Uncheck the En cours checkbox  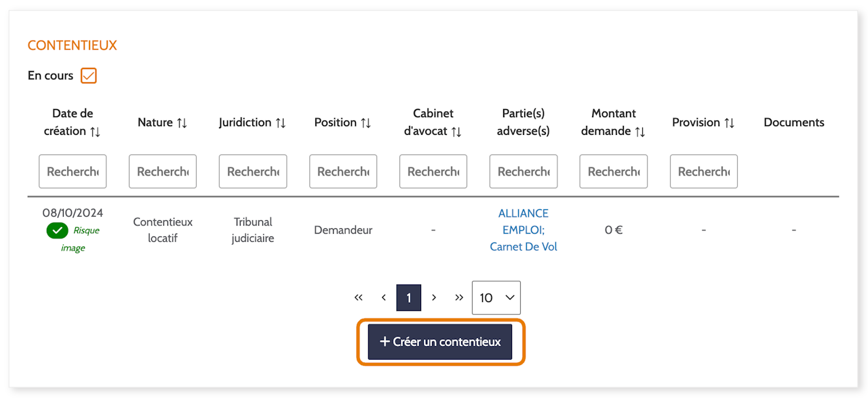pyautogui.click(x=89, y=76)
